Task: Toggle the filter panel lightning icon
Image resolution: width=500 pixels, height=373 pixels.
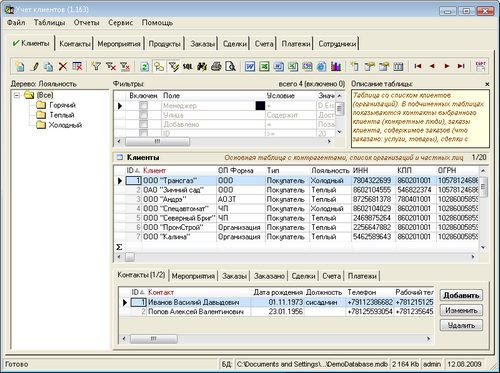Action: coord(173,66)
